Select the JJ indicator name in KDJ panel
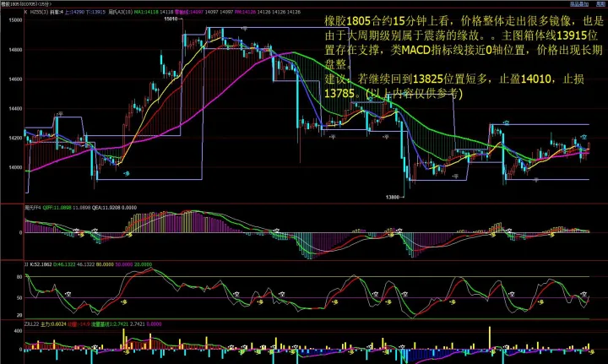 coord(26,264)
